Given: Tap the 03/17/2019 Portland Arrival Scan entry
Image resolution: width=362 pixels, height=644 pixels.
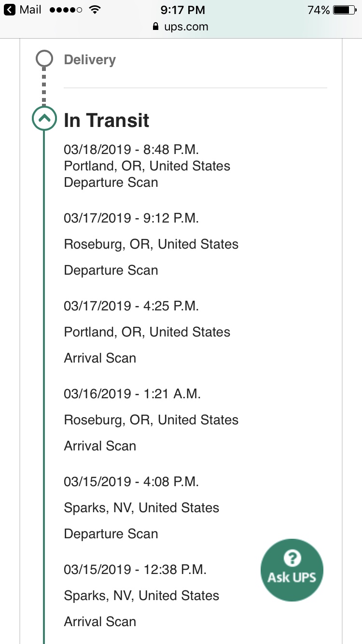Looking at the screenshot, I should tap(147, 332).
